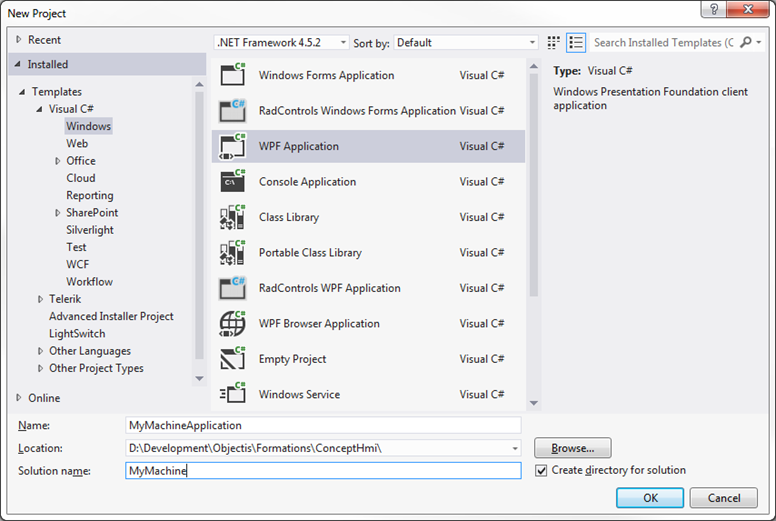Image resolution: width=776 pixels, height=521 pixels.
Task: Click the template list scroll up arrow
Action: coord(534,66)
